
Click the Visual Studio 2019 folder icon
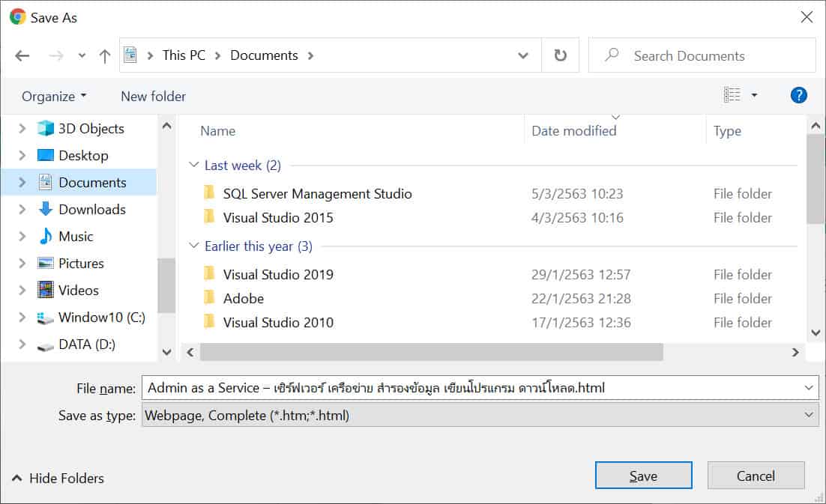click(x=209, y=273)
